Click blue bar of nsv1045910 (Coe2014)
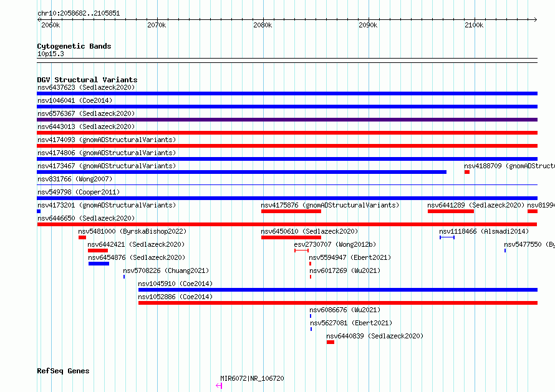Screen dimensions: 555x392 tap(338, 290)
